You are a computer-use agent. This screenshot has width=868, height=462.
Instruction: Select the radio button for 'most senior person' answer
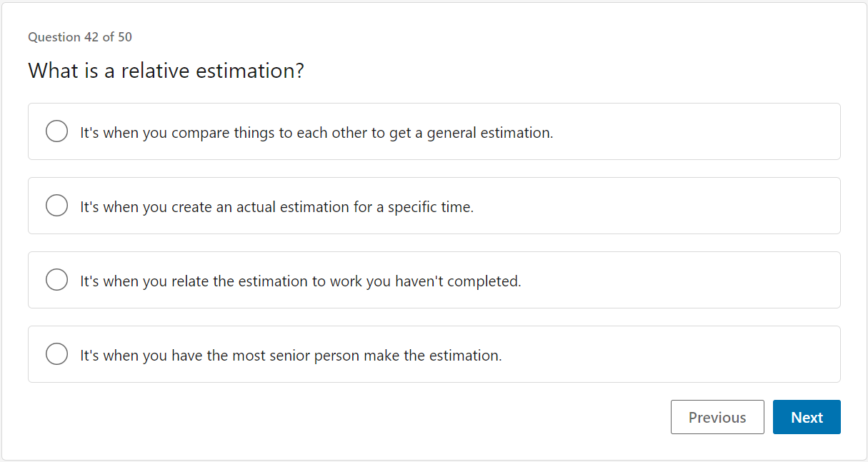pos(56,353)
